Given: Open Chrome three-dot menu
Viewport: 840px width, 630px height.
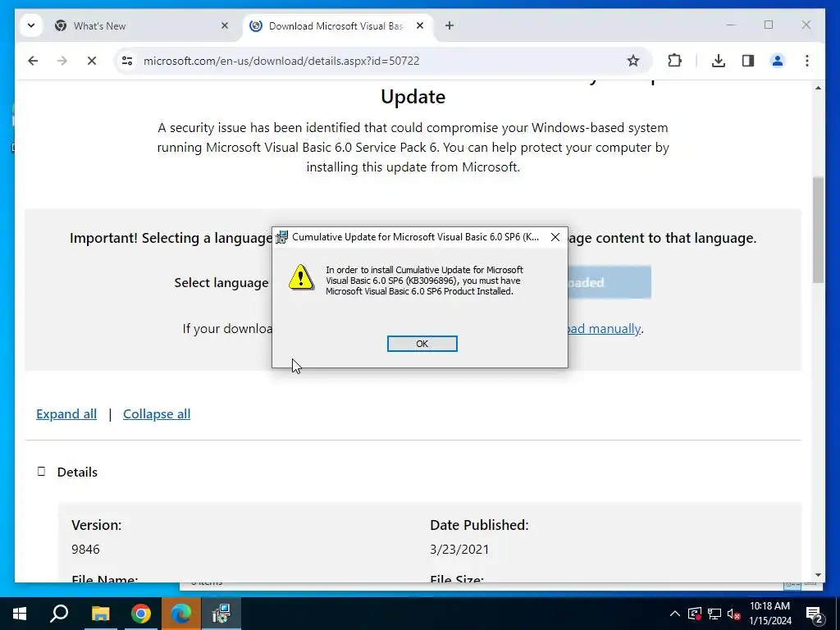Looking at the screenshot, I should point(807,61).
